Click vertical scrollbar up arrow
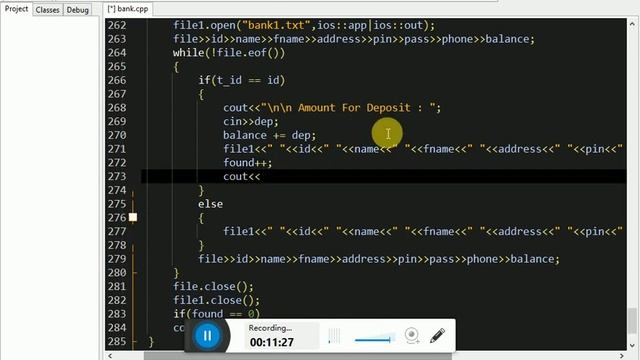Viewport: 640px width, 360px height. point(632,24)
